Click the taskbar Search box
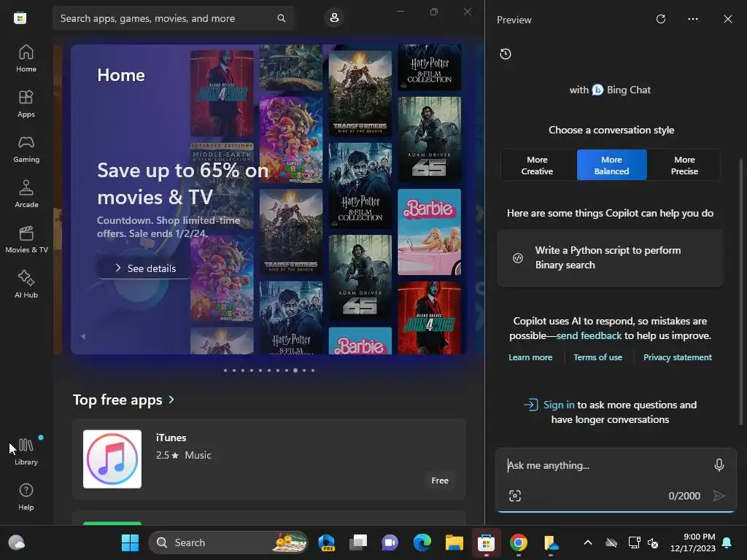Viewport: 747px width, 560px height. tap(228, 542)
